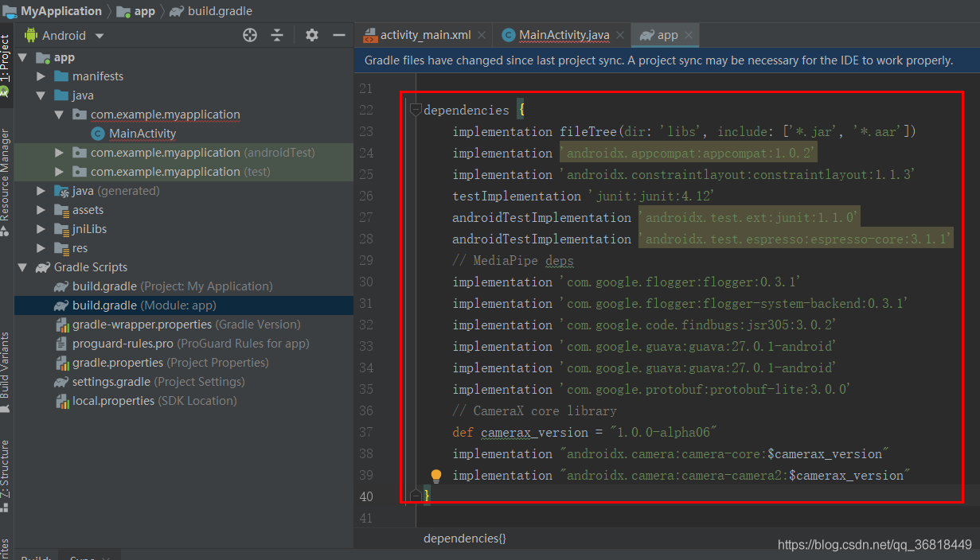Expand com.example.myapplication (test) package

60,172
